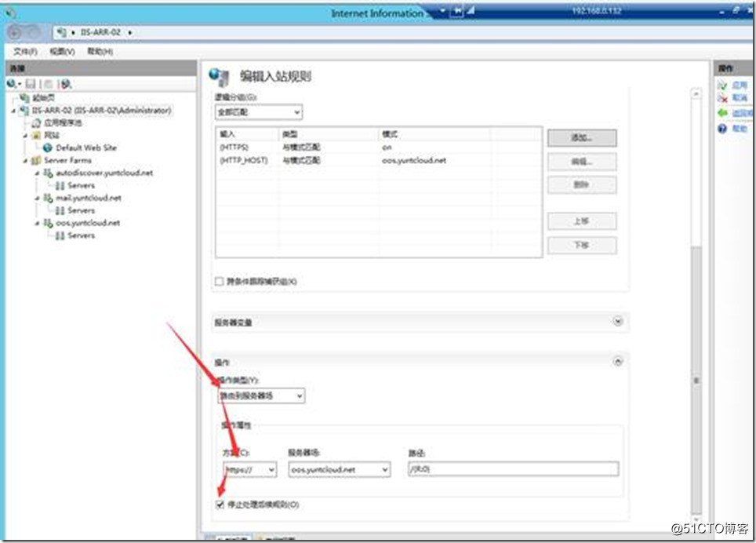Click the vertical scrollbar thumb
Screen dimensions: 756x543
(x=696, y=381)
